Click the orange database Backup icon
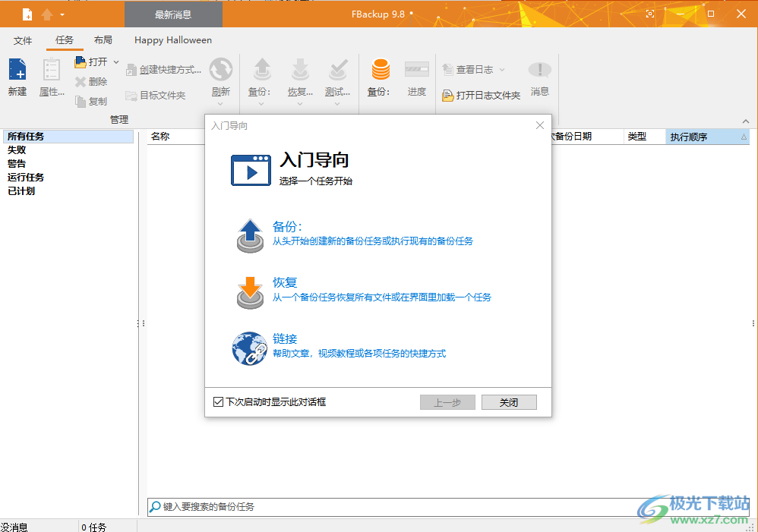 [x=381, y=70]
